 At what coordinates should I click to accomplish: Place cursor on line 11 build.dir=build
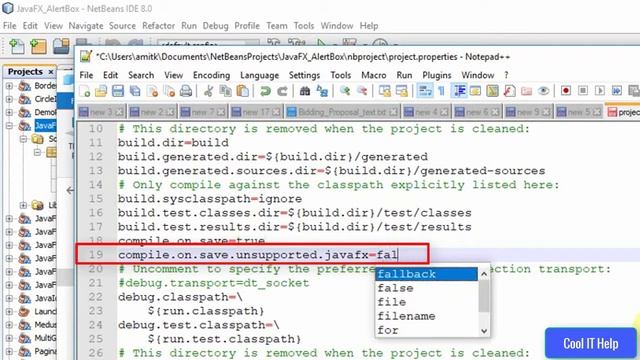(x=173, y=143)
